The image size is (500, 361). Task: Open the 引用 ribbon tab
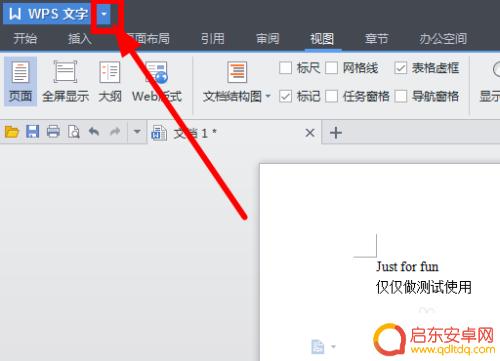point(213,39)
